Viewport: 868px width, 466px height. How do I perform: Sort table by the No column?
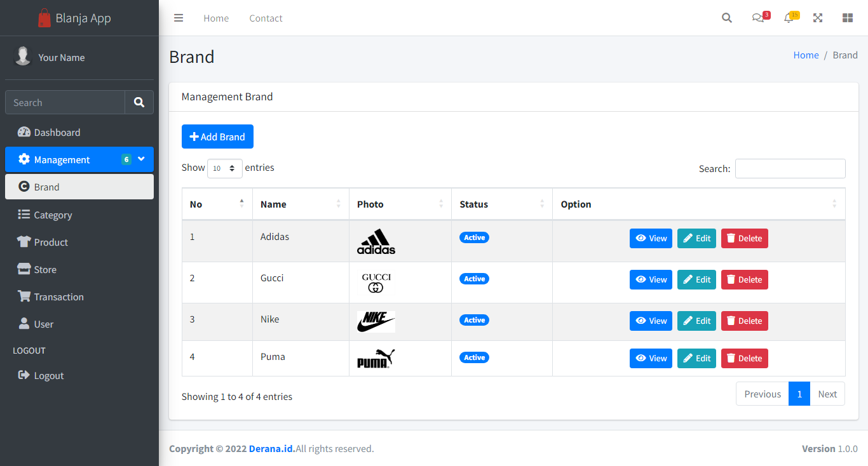[x=217, y=204]
